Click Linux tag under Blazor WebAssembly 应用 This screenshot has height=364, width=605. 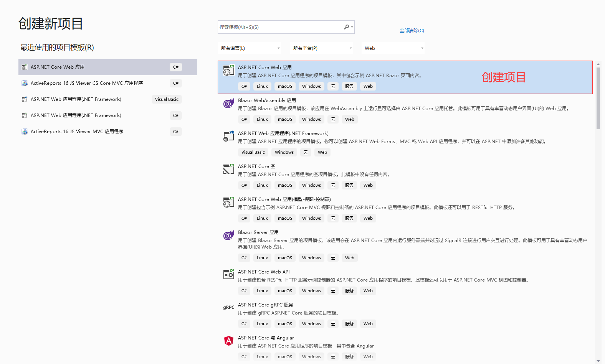point(262,119)
